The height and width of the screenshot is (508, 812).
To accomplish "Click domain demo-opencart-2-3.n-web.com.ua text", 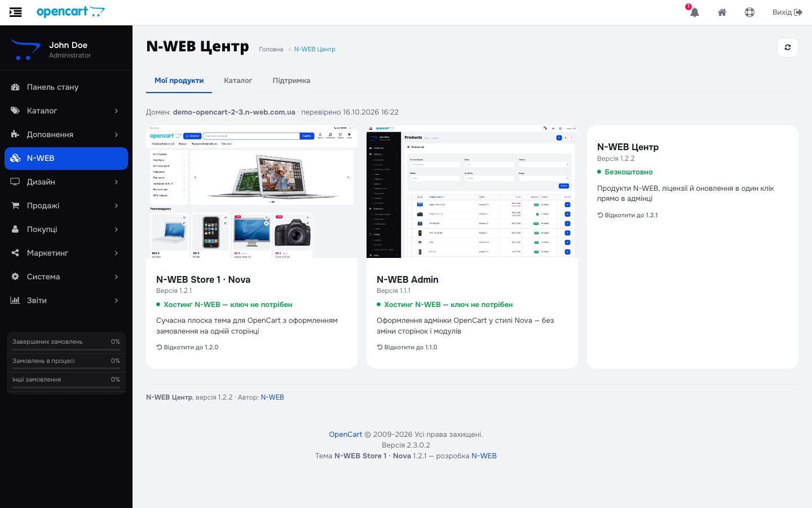I will (234, 112).
